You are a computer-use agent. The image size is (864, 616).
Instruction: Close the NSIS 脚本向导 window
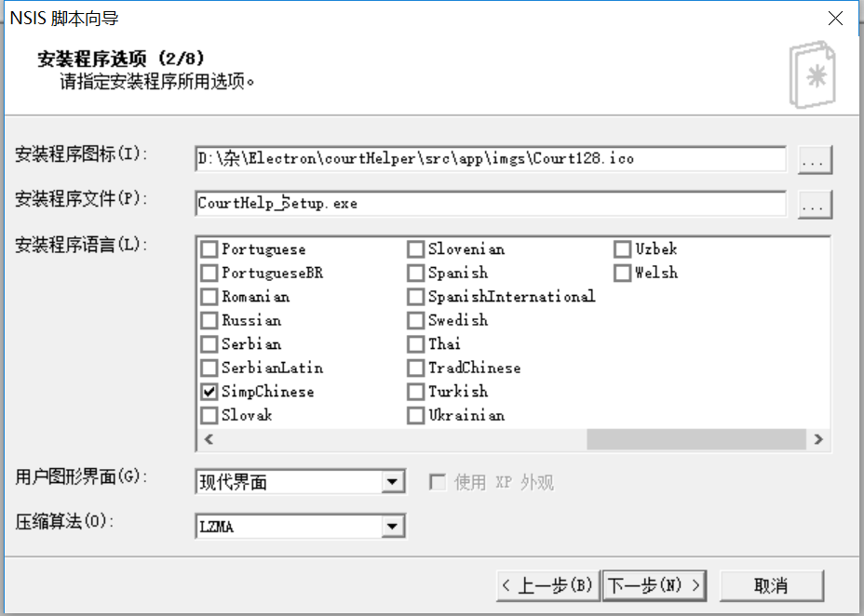(835, 19)
